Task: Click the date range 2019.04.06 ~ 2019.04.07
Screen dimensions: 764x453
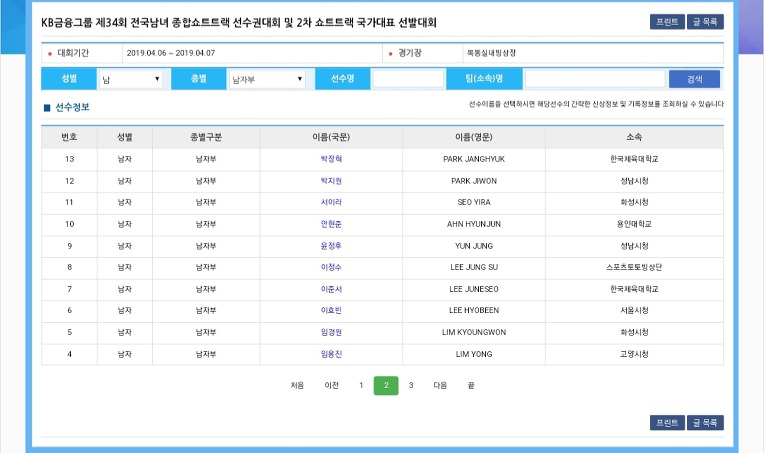Action: point(171,53)
